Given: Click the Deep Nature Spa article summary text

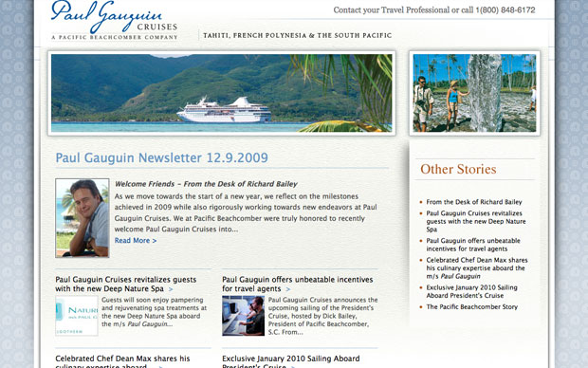Looking at the screenshot, I should pyautogui.click(x=155, y=312).
